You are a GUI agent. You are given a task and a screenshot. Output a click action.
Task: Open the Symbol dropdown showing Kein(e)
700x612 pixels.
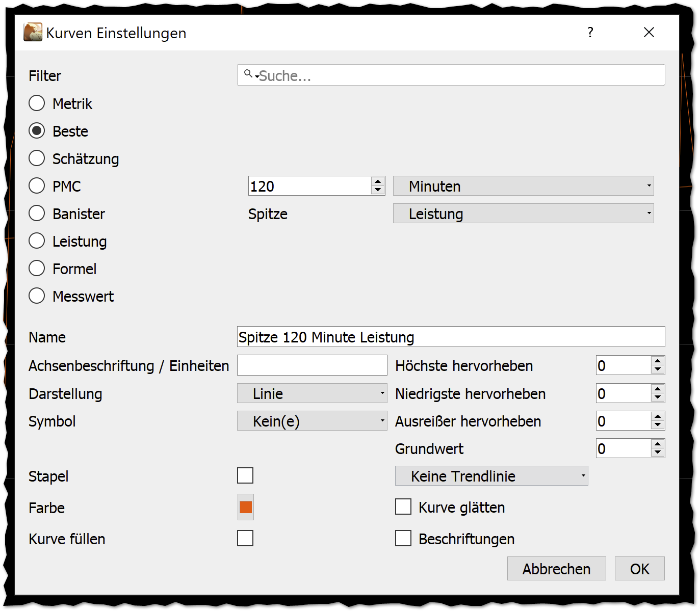click(312, 421)
